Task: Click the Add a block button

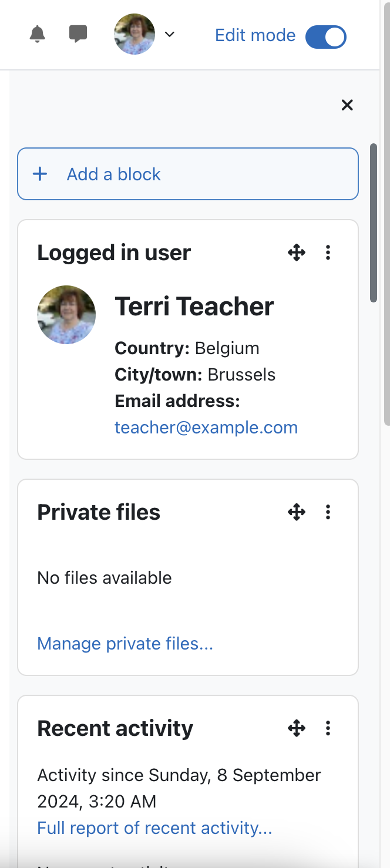Action: 188,174
